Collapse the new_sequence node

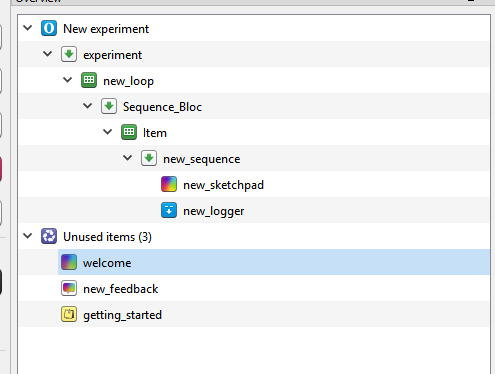click(128, 158)
